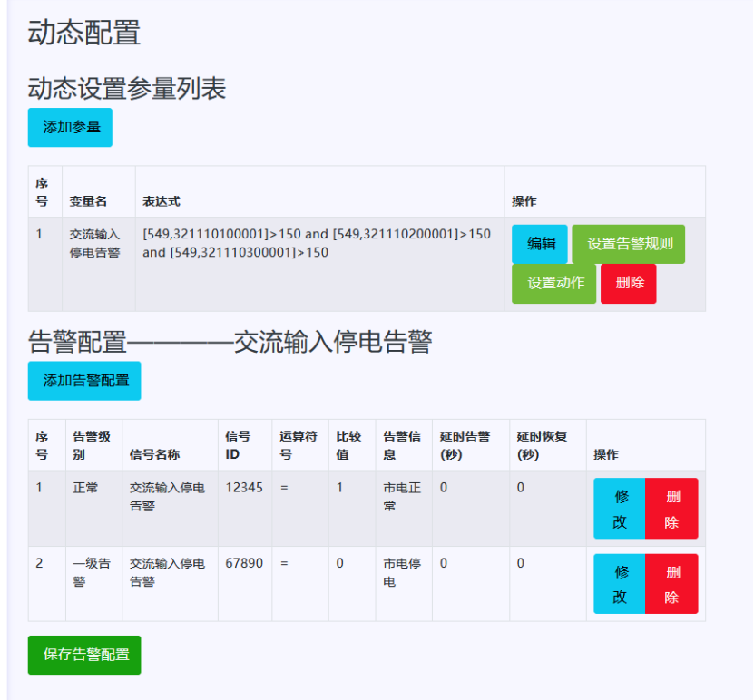Click the 动态设置参量列表 heading
754x700 pixels.
(x=127, y=88)
